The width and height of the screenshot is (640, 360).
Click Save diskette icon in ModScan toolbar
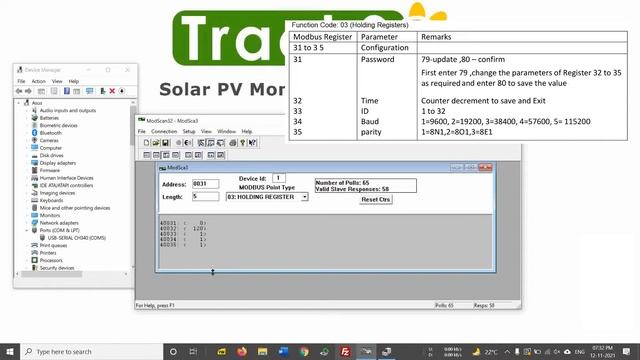pos(165,142)
